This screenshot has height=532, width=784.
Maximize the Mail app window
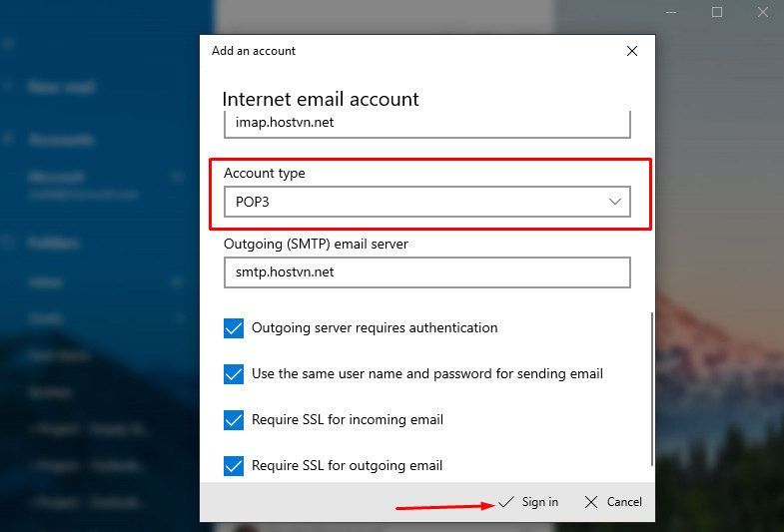(x=717, y=12)
